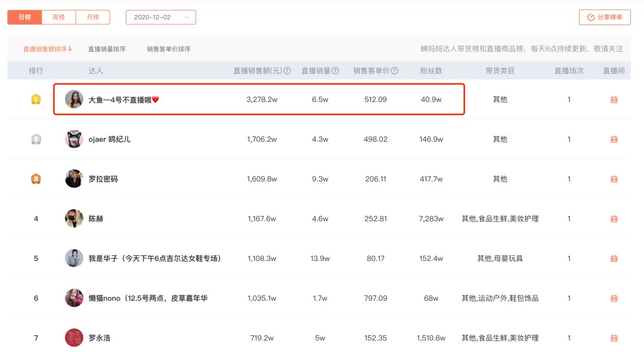Expand date picker chevron arrow
644x352 pixels.
pyautogui.click(x=187, y=17)
